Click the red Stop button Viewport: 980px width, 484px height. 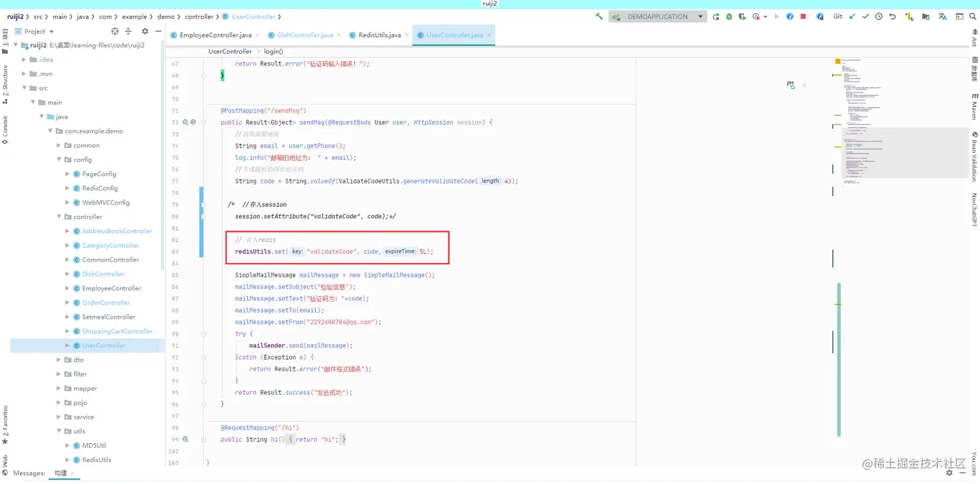pyautogui.click(x=803, y=16)
